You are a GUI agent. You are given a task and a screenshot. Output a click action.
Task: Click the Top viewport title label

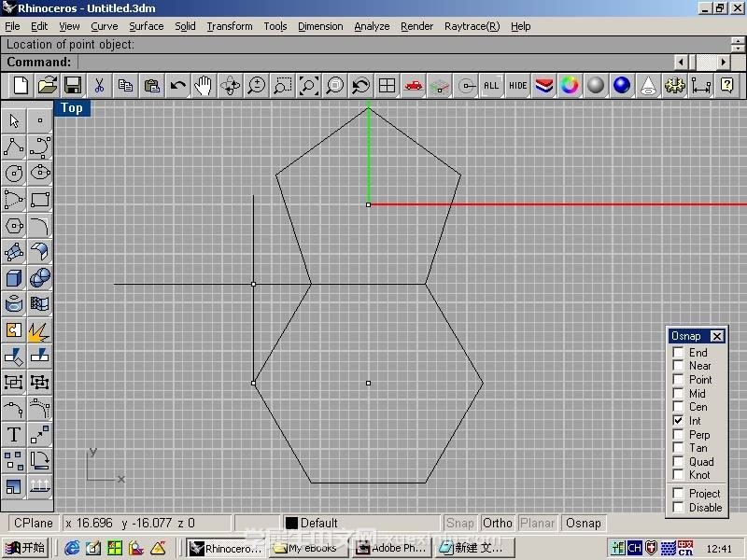pos(72,108)
